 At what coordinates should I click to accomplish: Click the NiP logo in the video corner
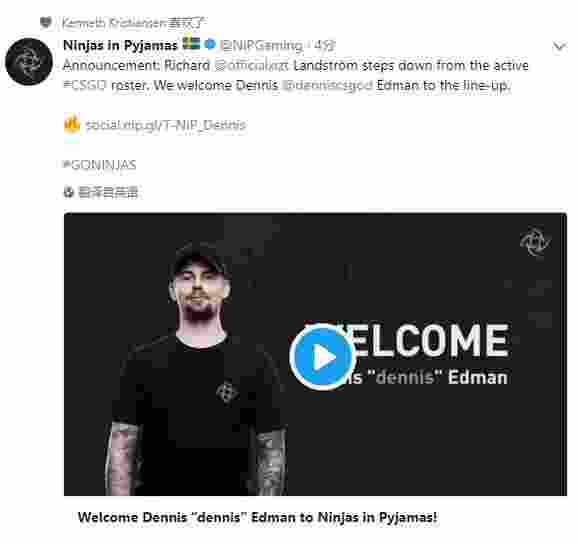pos(535,242)
